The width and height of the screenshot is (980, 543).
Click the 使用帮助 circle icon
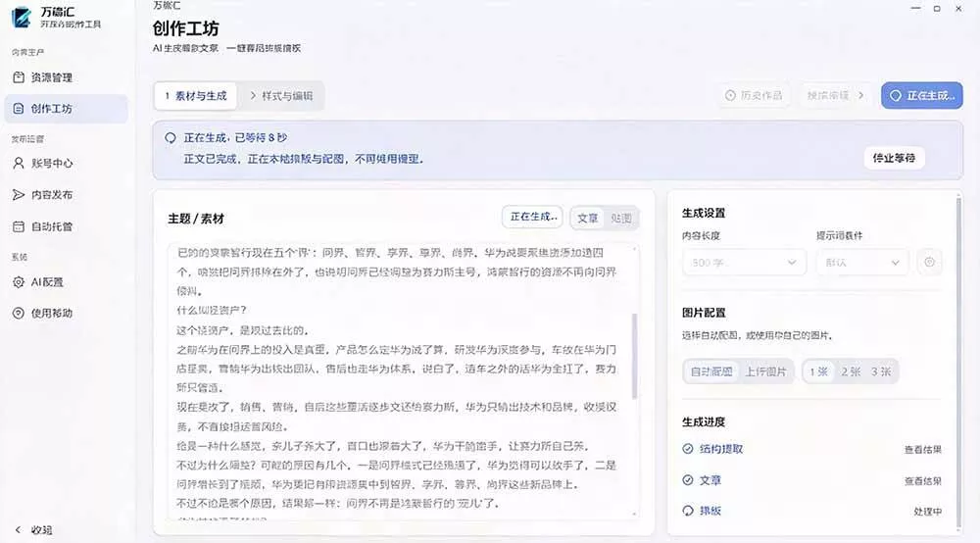click(x=19, y=313)
